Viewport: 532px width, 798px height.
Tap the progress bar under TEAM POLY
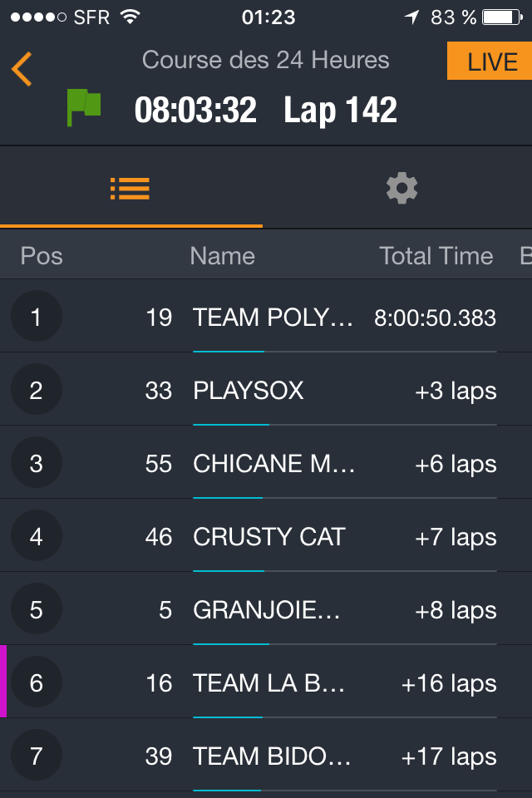tap(344, 352)
